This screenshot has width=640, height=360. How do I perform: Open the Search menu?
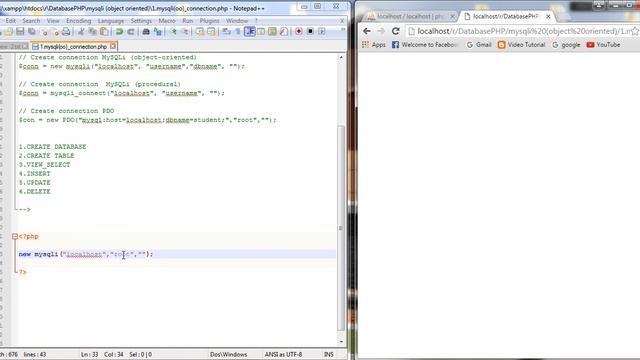[31, 21]
